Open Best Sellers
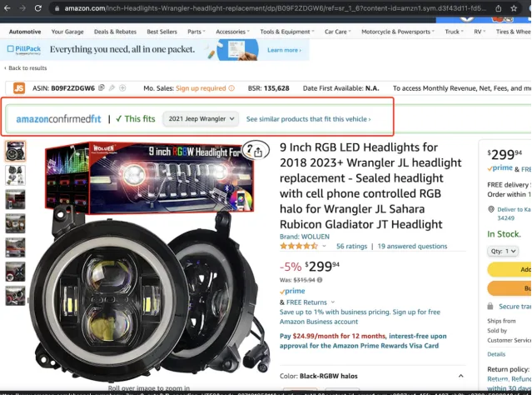Screen dimensions: 532x395 coord(162,32)
